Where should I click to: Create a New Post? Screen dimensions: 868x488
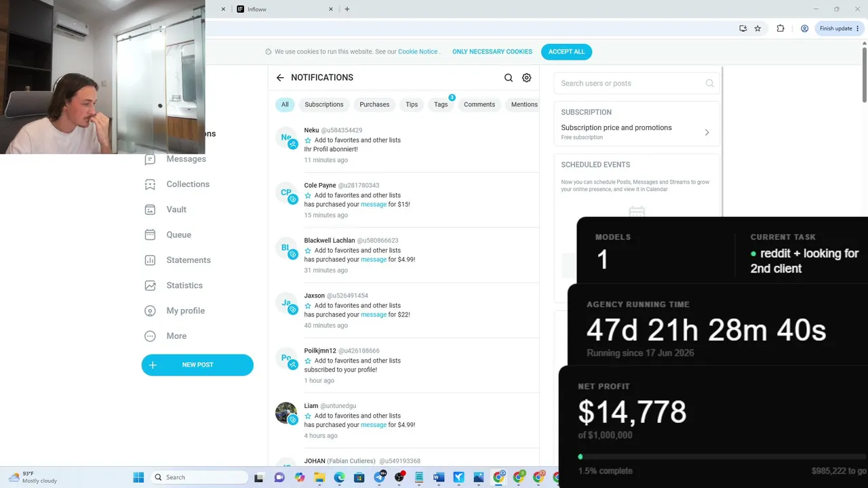tap(197, 365)
